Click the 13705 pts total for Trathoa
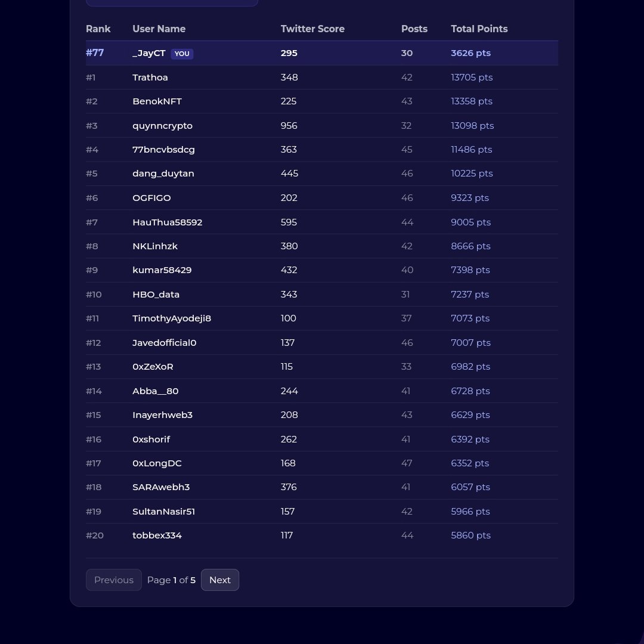Image resolution: width=644 pixels, height=644 pixels. click(x=472, y=77)
